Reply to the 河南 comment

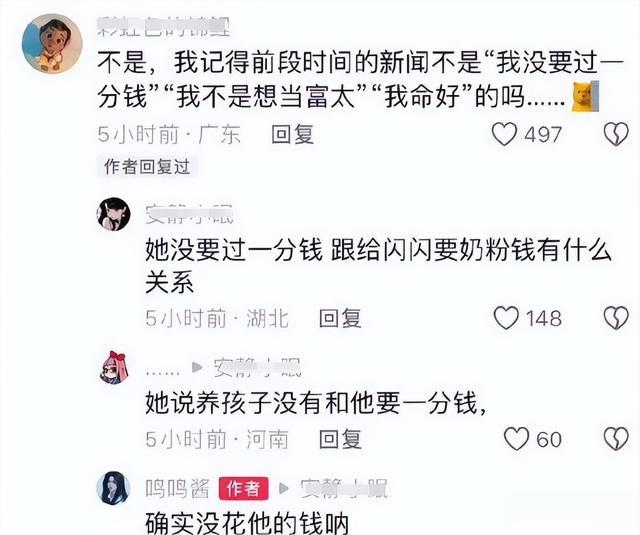tap(340, 439)
